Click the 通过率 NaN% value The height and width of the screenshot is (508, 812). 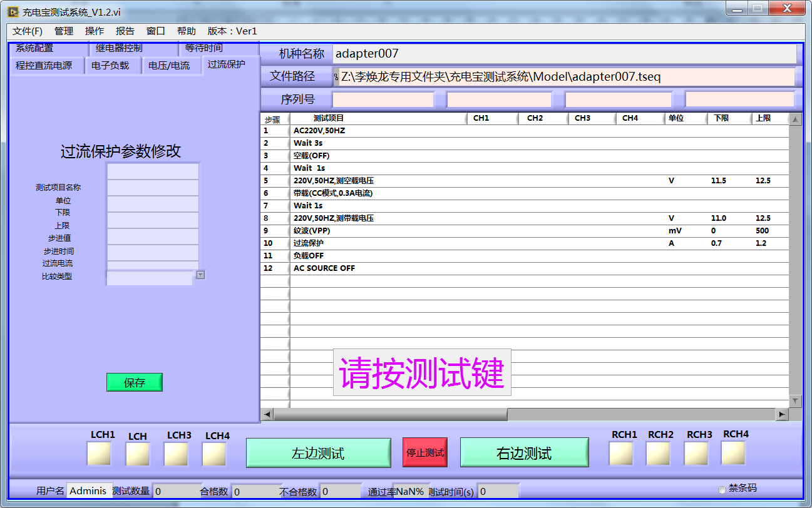tap(409, 492)
